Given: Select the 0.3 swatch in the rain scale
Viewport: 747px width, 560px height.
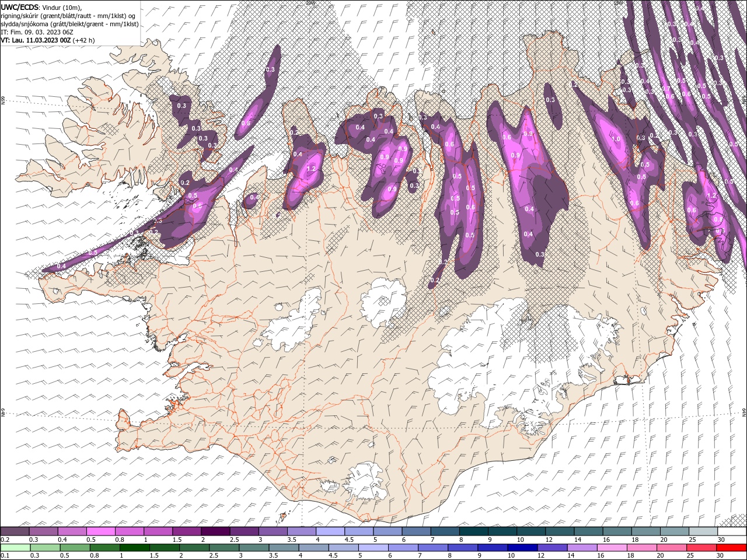Looking at the screenshot, I should (x=45, y=548).
